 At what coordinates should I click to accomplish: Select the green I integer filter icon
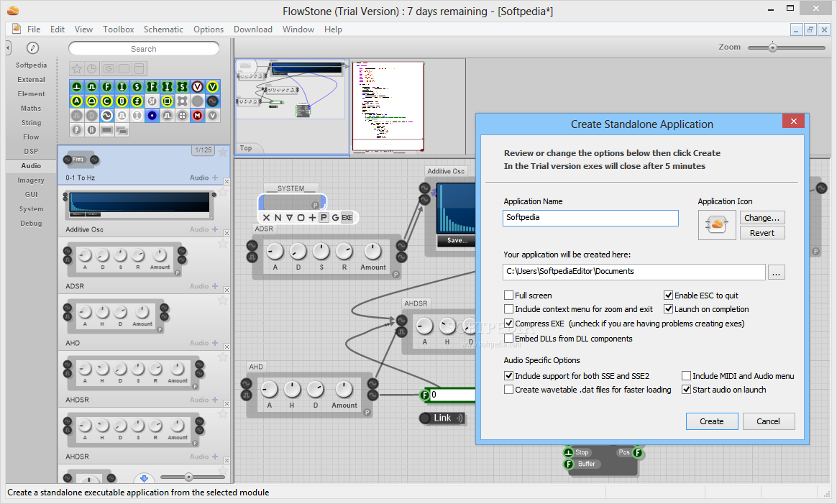point(122,86)
